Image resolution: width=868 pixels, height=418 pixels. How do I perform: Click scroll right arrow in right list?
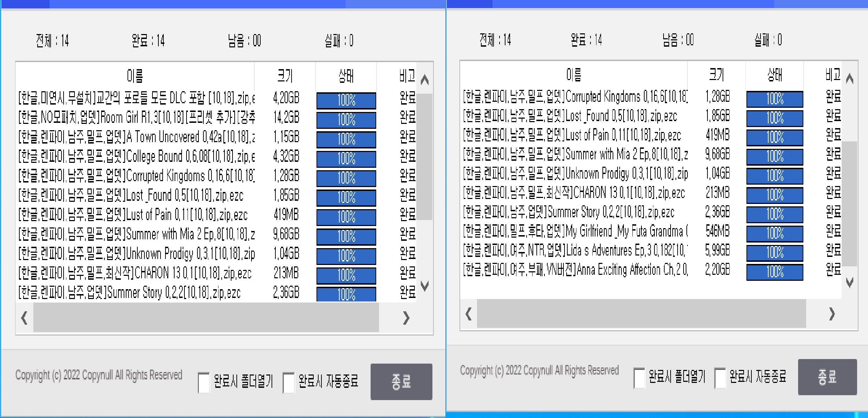831,314
